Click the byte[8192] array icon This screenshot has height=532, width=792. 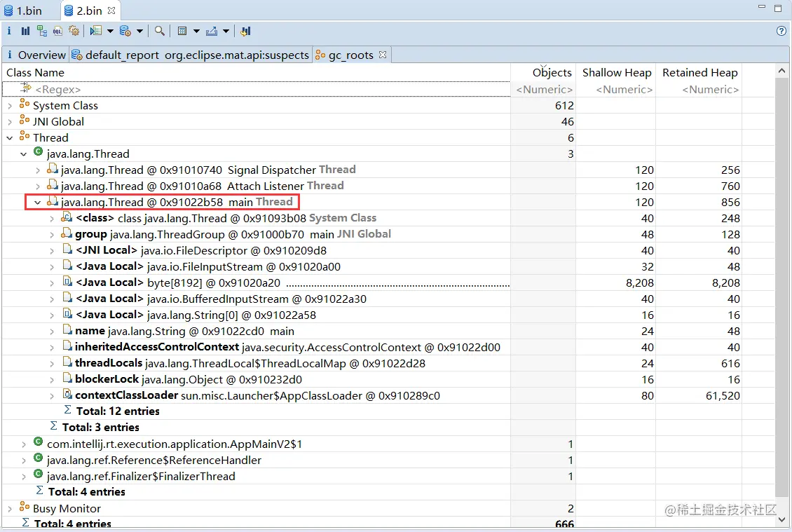pyautogui.click(x=67, y=281)
